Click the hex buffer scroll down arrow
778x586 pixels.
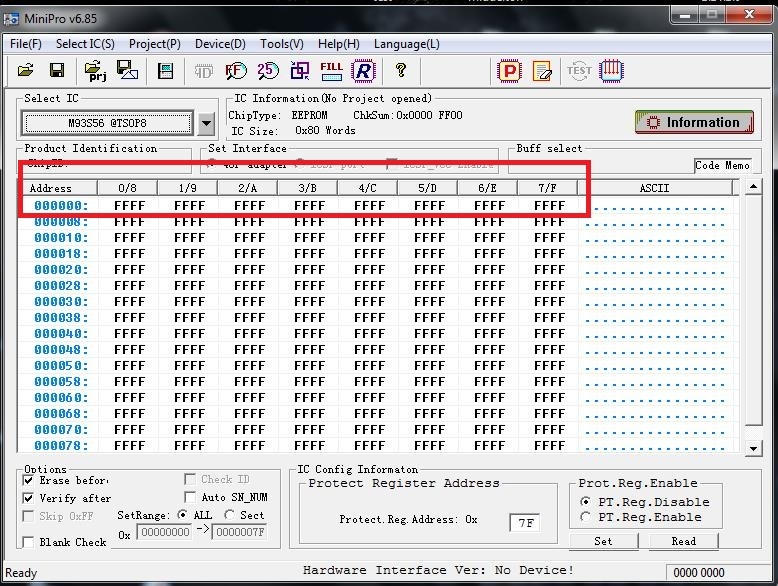(753, 449)
